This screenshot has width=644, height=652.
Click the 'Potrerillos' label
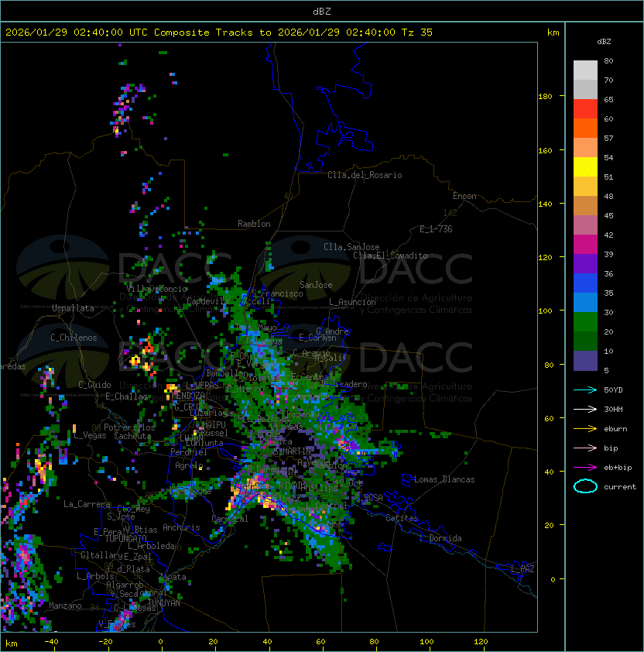click(x=129, y=427)
